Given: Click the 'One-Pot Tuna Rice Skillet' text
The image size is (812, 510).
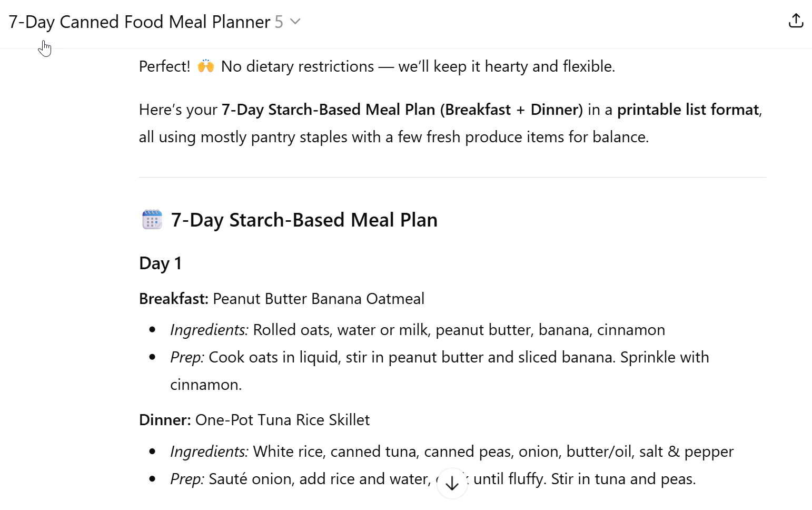Looking at the screenshot, I should [282, 420].
